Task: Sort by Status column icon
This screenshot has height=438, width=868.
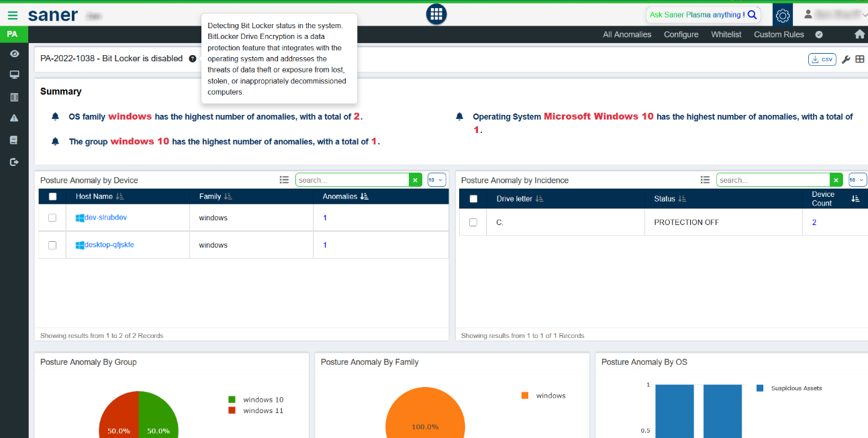Action: click(683, 199)
